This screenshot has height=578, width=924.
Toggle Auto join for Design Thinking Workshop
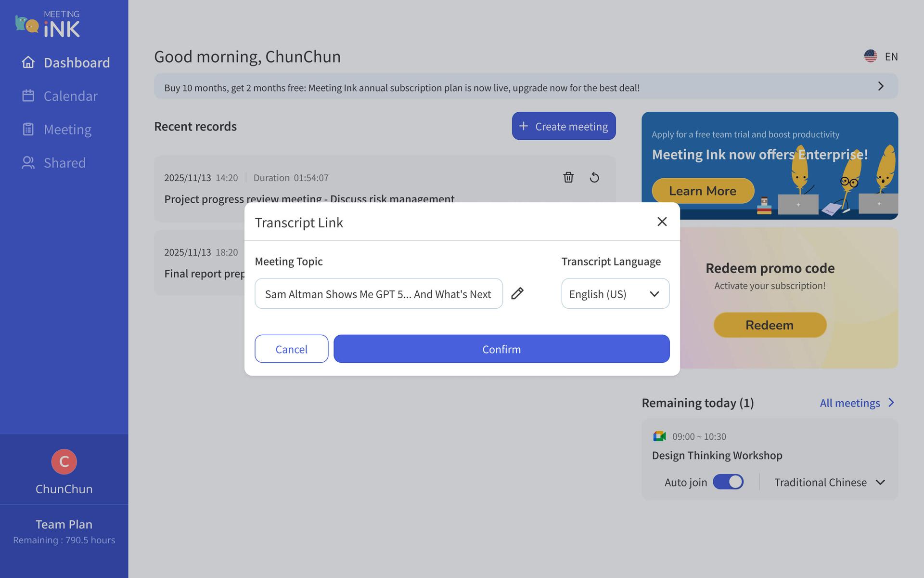click(728, 482)
